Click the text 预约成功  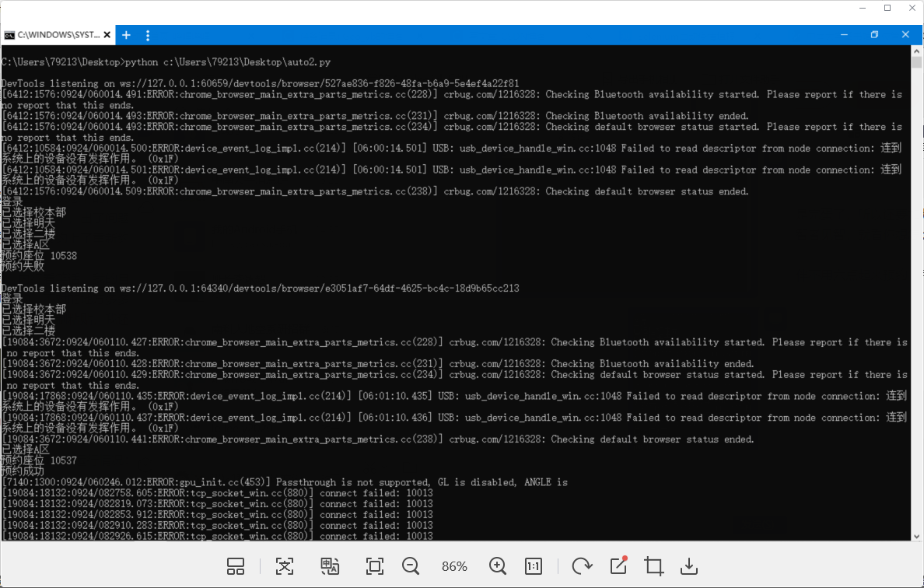point(23,471)
